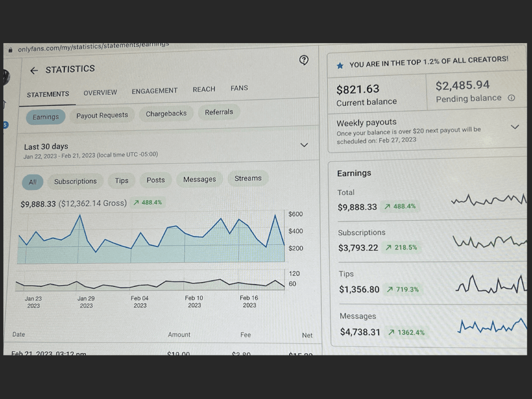Click the $4,738.31 Messages earnings value

pos(360,332)
